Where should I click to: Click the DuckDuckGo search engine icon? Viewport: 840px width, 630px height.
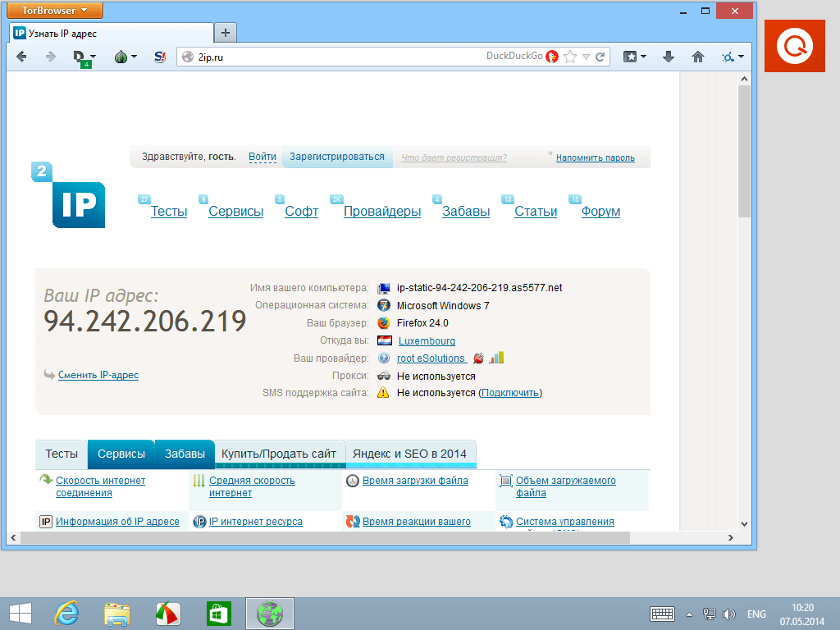[x=552, y=57]
